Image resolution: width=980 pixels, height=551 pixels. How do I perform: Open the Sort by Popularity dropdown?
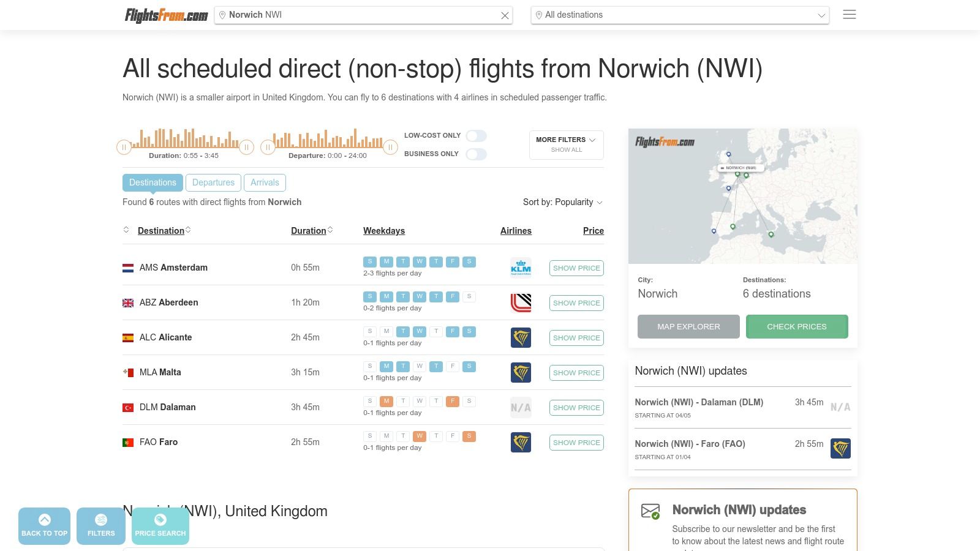point(562,202)
